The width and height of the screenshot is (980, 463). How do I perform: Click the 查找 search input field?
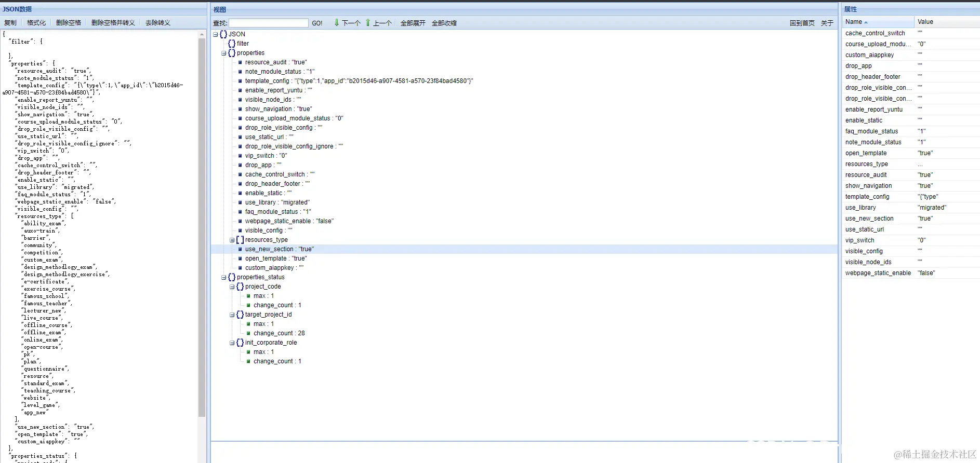pos(269,23)
